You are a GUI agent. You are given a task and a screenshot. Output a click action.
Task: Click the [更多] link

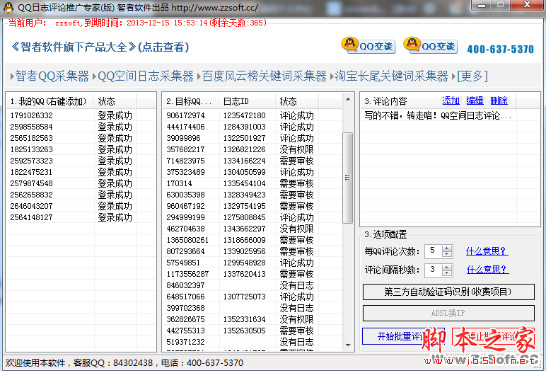(x=472, y=76)
